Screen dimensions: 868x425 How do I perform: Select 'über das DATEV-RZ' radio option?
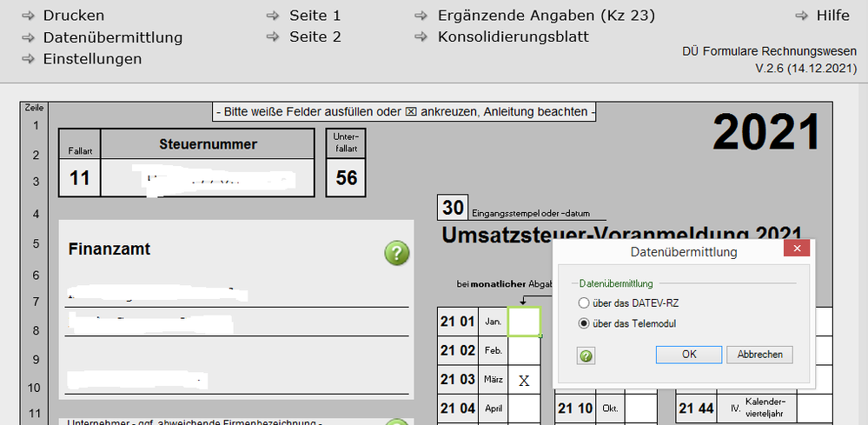(584, 302)
